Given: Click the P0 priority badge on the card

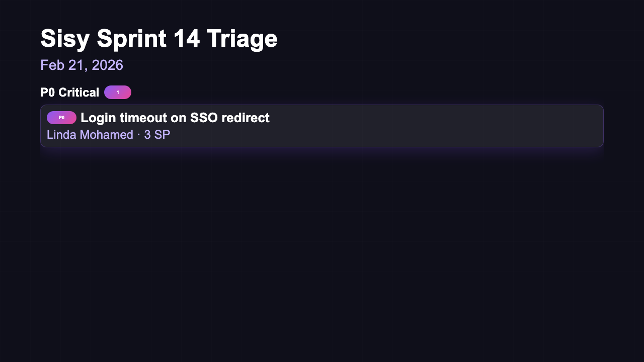Looking at the screenshot, I should [x=61, y=118].
